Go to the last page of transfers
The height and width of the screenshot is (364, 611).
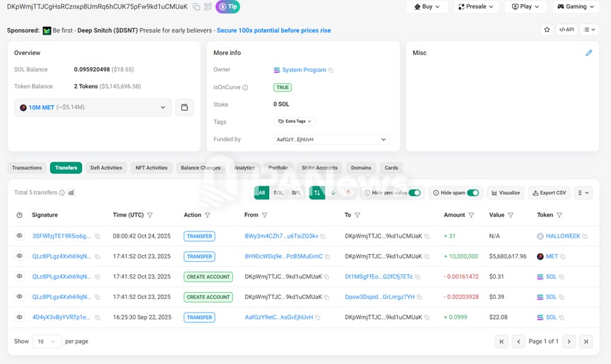[586, 341]
